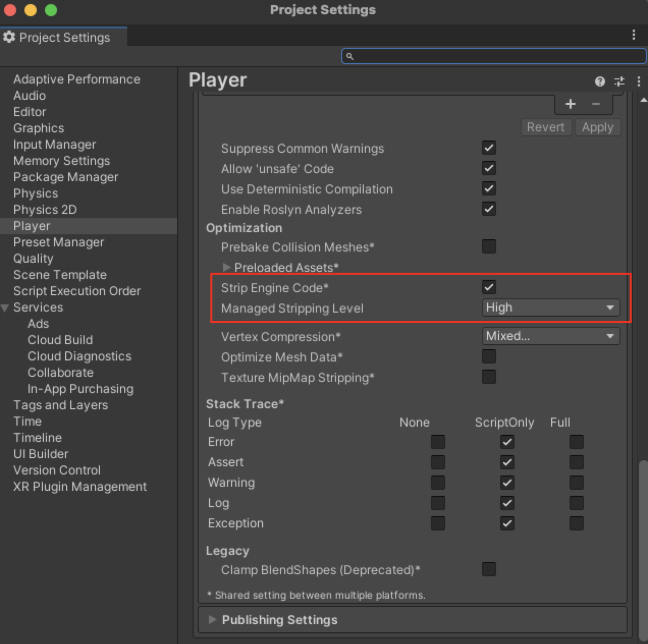
Task: Click the Apply button
Action: click(598, 127)
